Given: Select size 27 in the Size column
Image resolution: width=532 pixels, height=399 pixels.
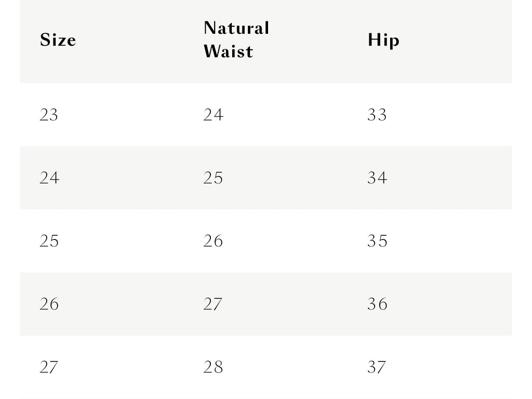Looking at the screenshot, I should 49,367.
